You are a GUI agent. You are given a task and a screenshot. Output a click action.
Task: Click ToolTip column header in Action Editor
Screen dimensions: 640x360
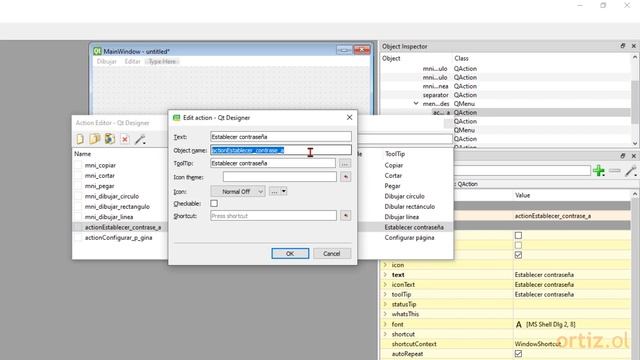395,154
